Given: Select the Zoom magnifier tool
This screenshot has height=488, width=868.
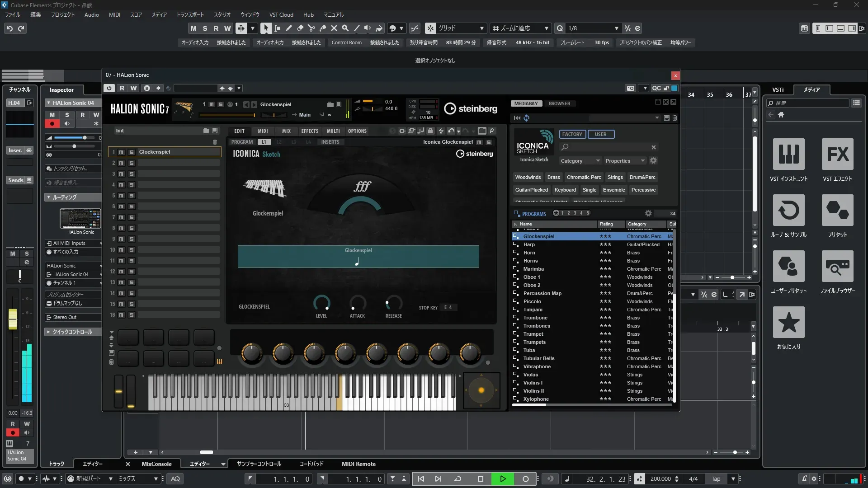Looking at the screenshot, I should pyautogui.click(x=345, y=28).
